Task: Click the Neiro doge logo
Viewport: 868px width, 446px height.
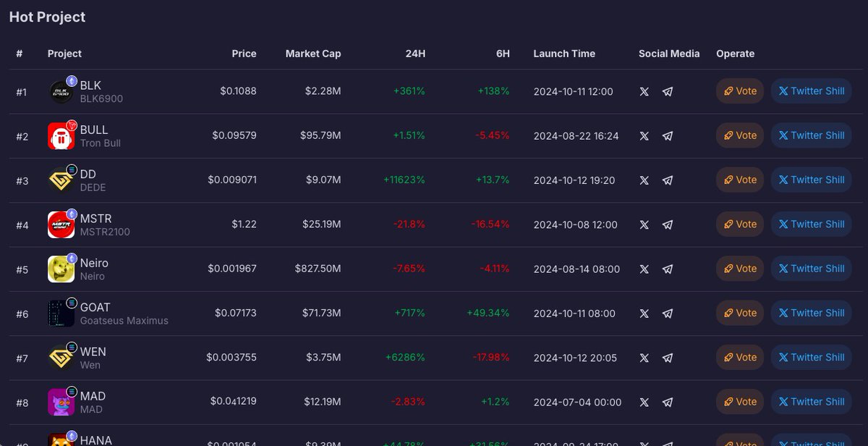Action: 61,269
